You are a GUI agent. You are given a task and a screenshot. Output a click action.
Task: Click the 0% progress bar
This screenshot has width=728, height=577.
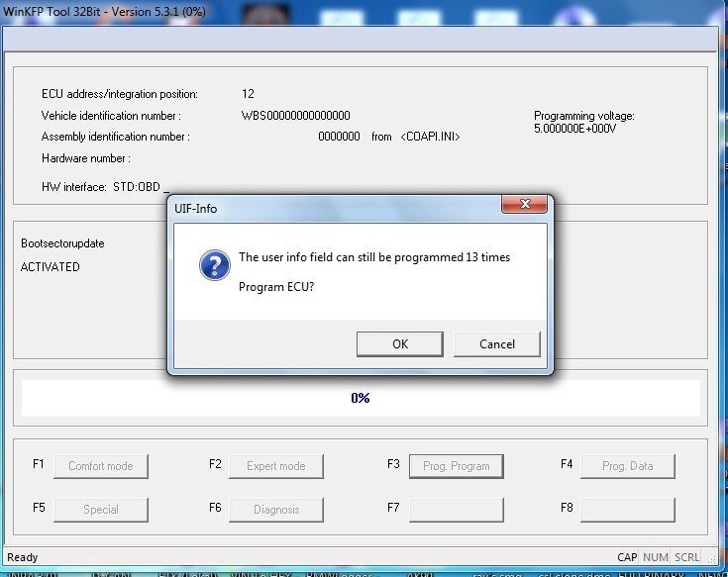click(x=361, y=398)
